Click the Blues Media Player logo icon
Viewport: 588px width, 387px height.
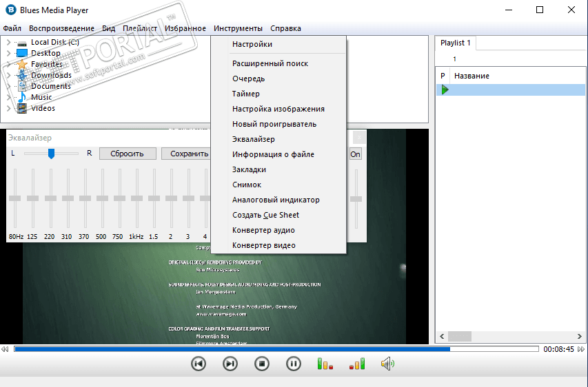tap(11, 10)
